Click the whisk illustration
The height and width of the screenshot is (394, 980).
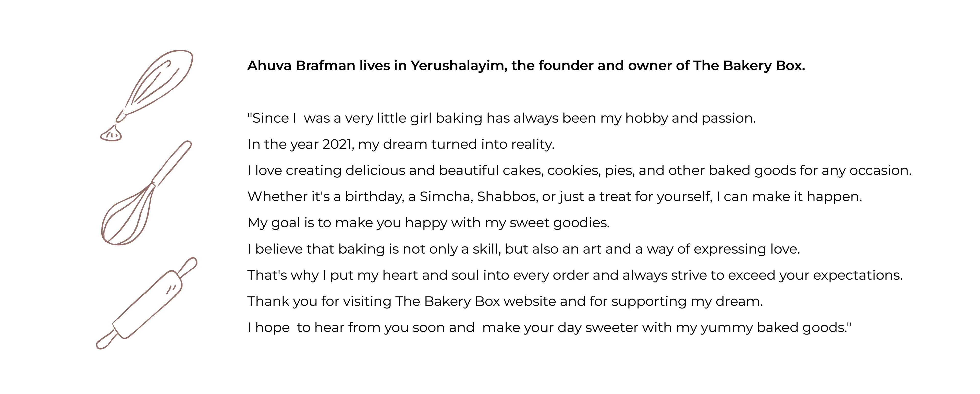146,193
